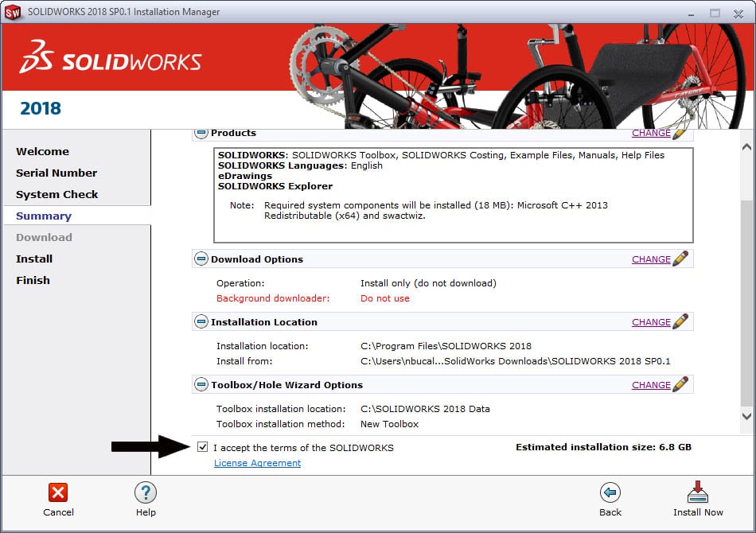
Task: Click the 'Background downloader:' label
Action: point(273,298)
